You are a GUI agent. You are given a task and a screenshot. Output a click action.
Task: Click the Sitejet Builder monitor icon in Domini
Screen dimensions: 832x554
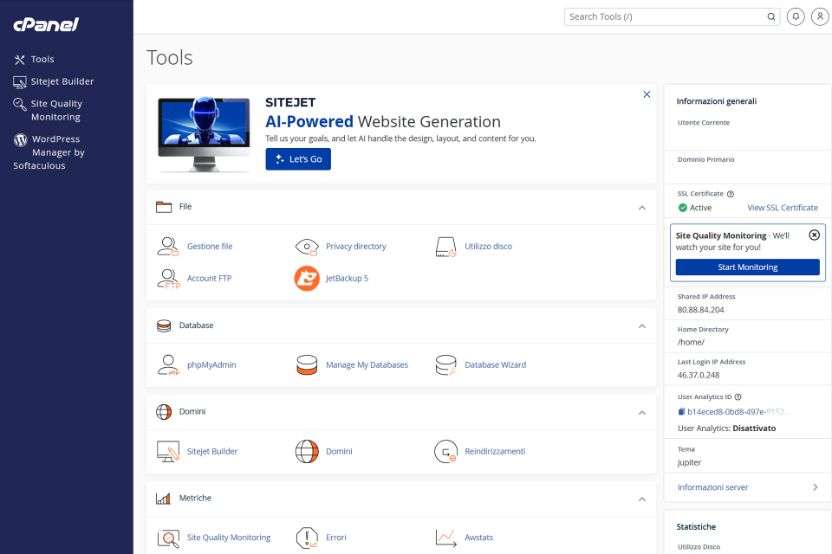pos(168,452)
